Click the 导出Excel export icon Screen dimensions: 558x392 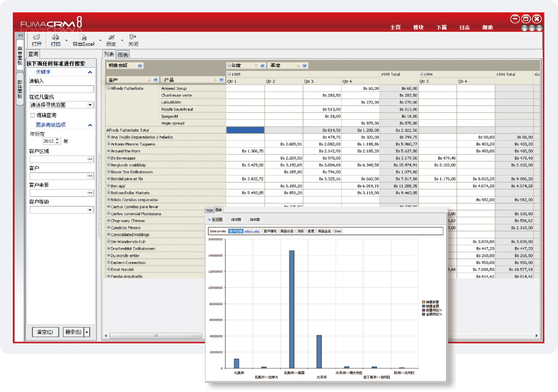tap(84, 37)
